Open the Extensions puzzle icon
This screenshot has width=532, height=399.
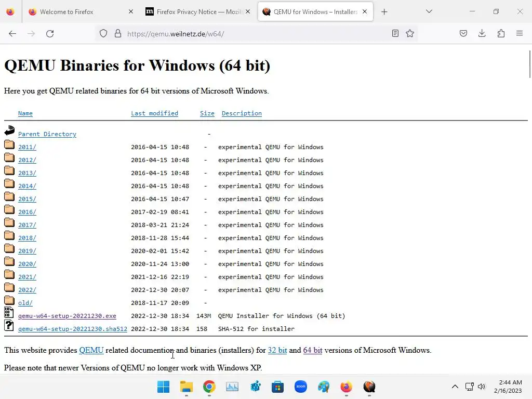(501, 33)
